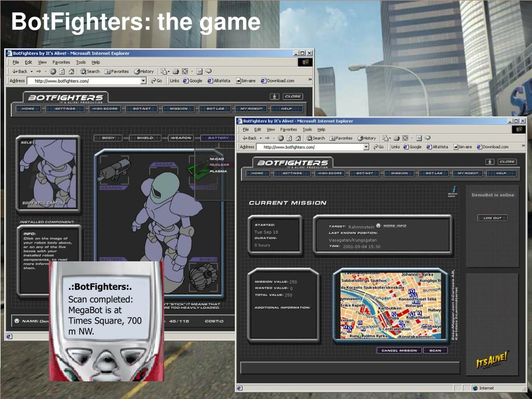
Task: Click Back arrow in right browser window
Action: 250,138
